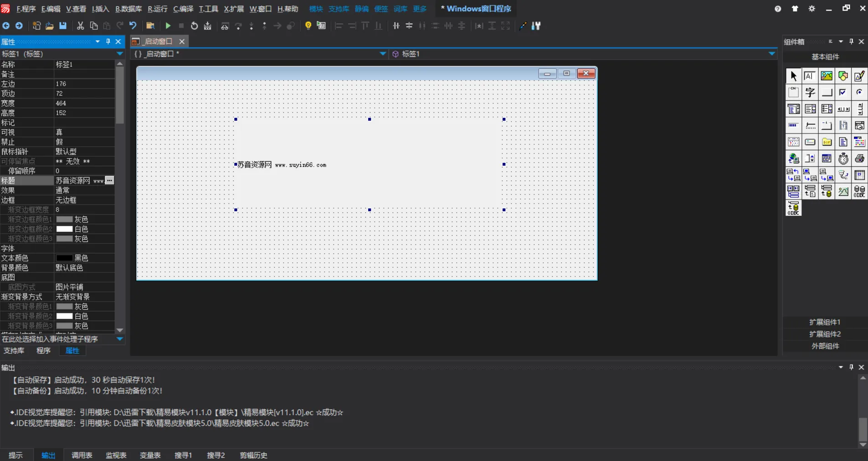Click the Cut scissors icon in the toolbar
Screen dimensions: 868x461
pyautogui.click(x=80, y=26)
